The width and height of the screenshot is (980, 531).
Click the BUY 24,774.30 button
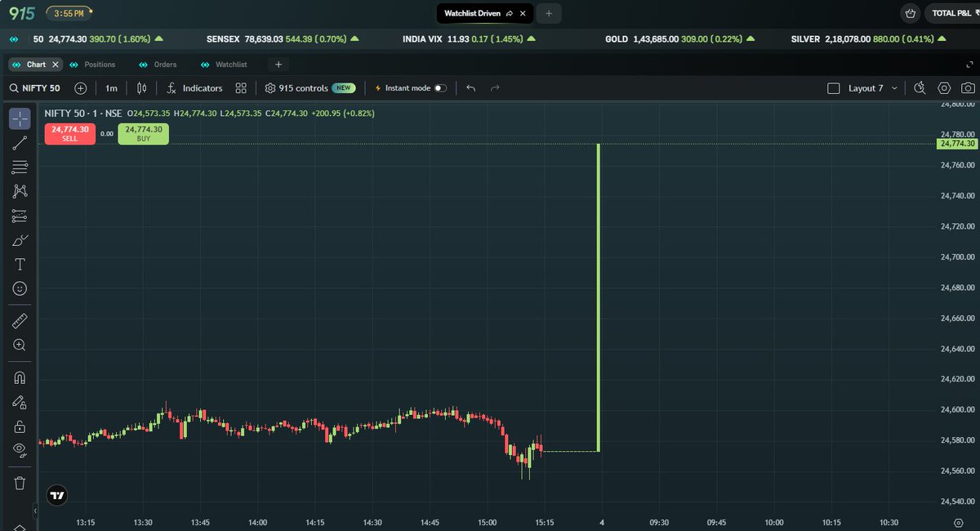[x=144, y=134]
